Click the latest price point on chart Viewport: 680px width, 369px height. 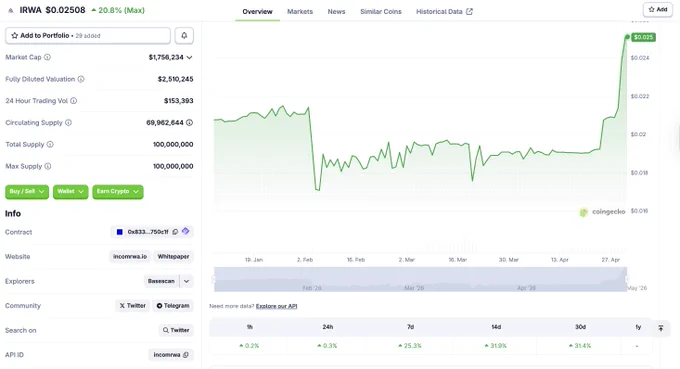[627, 37]
